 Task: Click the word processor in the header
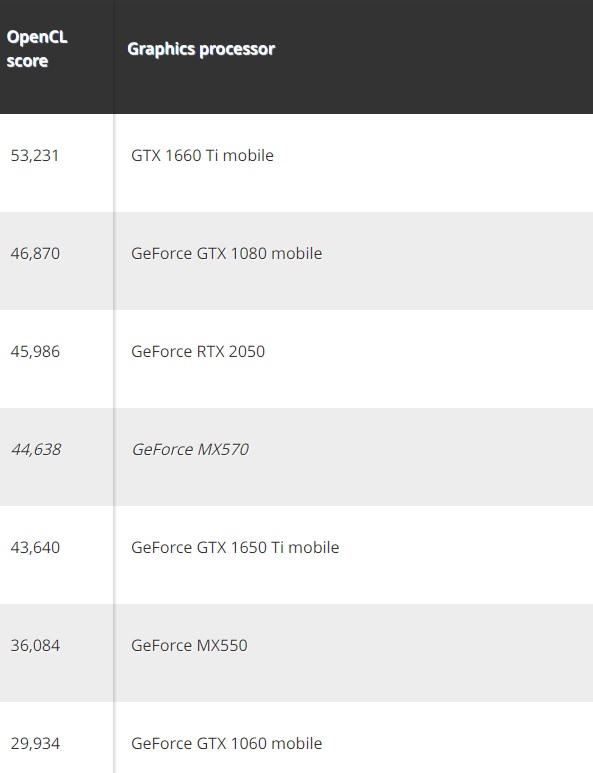point(238,49)
